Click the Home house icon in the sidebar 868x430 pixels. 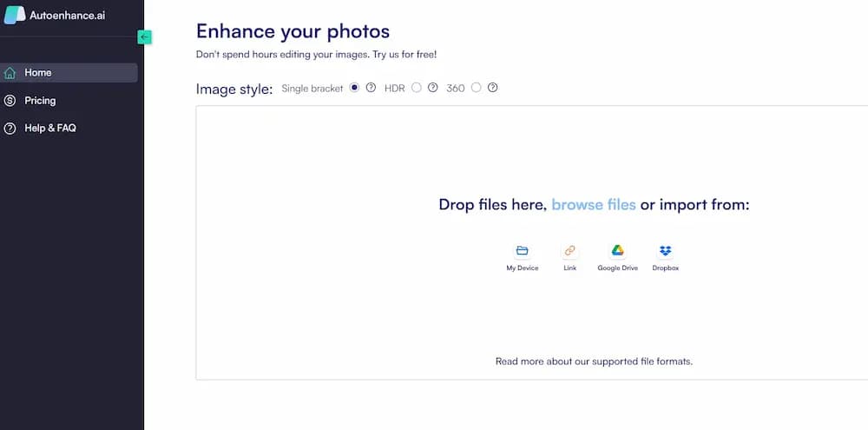click(10, 73)
